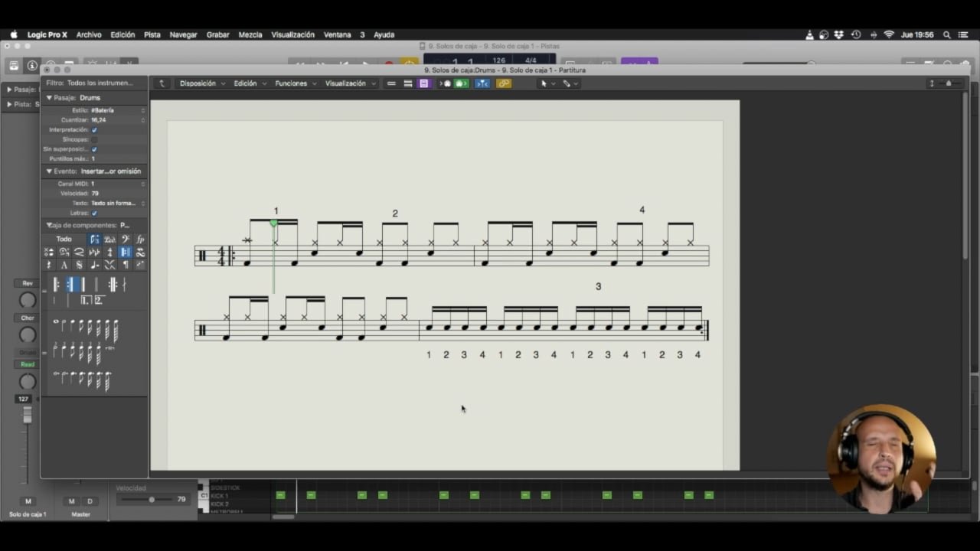Toggle the Sin superposición checkbox
Image resolution: width=980 pixels, height=551 pixels.
[x=94, y=149]
